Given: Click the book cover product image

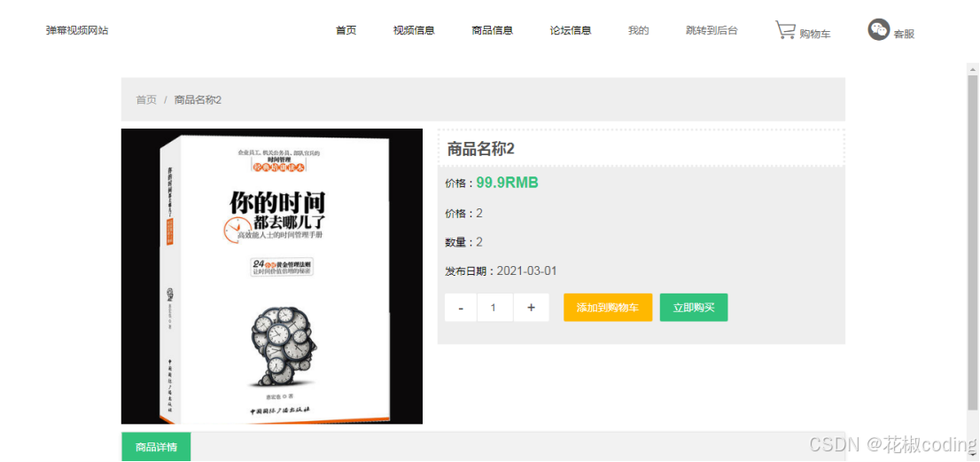Looking at the screenshot, I should (272, 277).
